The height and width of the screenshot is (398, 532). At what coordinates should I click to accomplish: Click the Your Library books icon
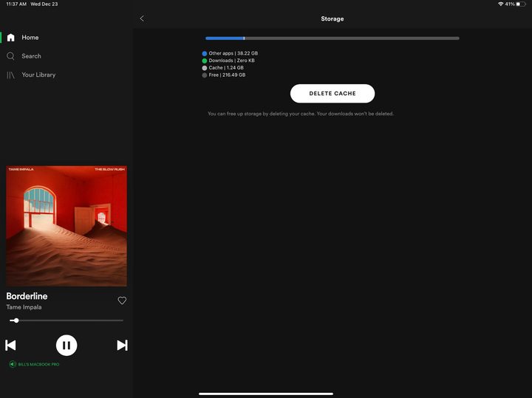[x=10, y=75]
